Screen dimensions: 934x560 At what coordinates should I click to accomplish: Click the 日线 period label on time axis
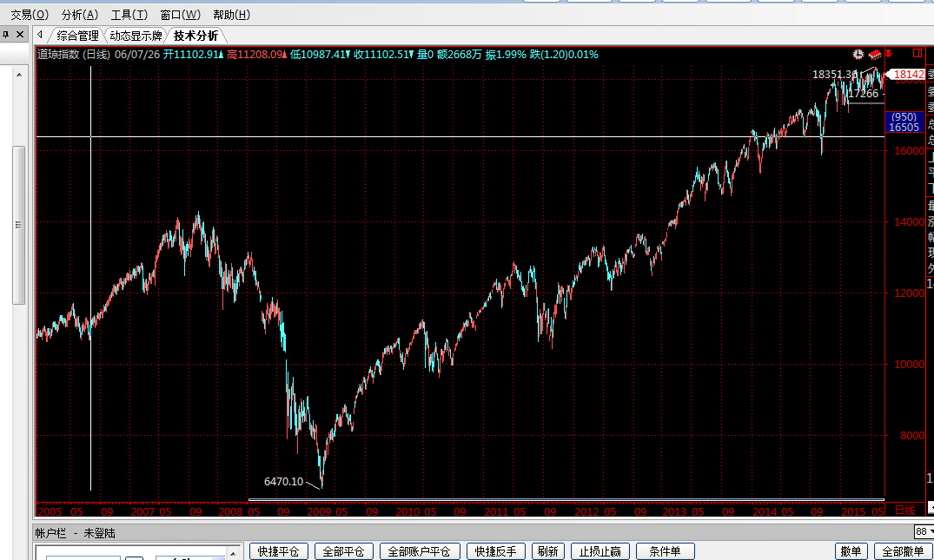pos(904,509)
